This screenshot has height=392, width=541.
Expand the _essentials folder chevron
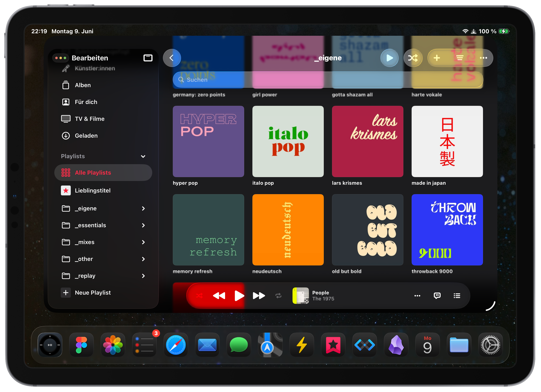click(143, 225)
